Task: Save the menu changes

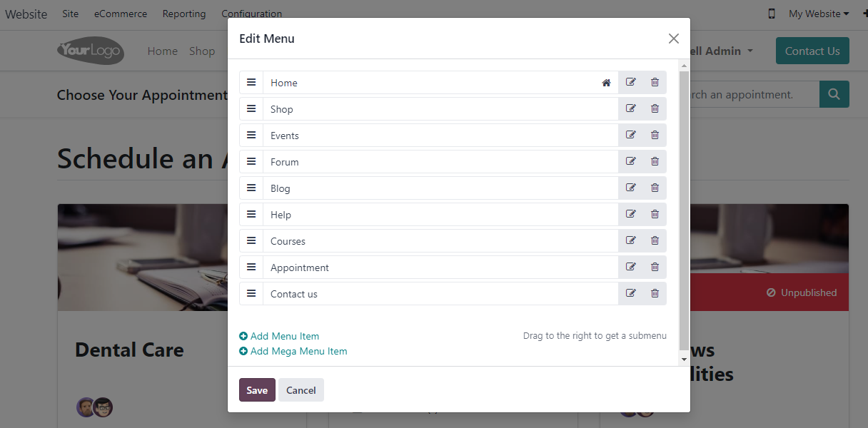Action: pyautogui.click(x=257, y=390)
